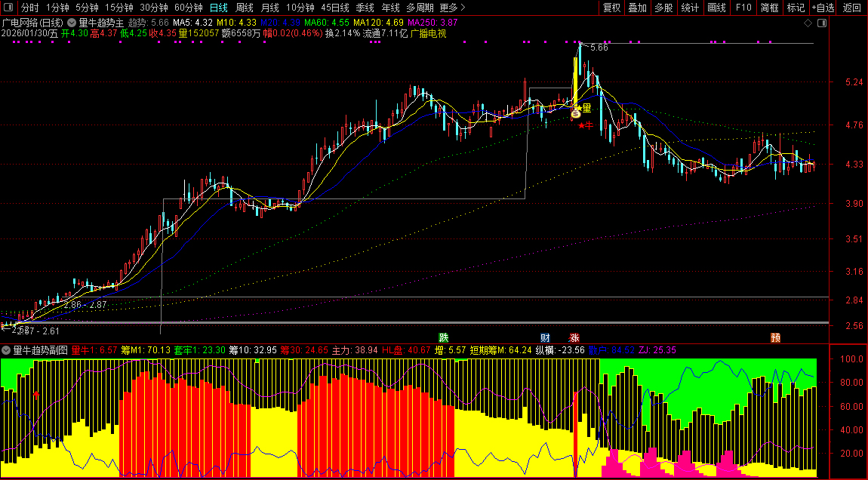Click the 5.66 peak price label
The height and width of the screenshot is (480, 868).
[599, 48]
